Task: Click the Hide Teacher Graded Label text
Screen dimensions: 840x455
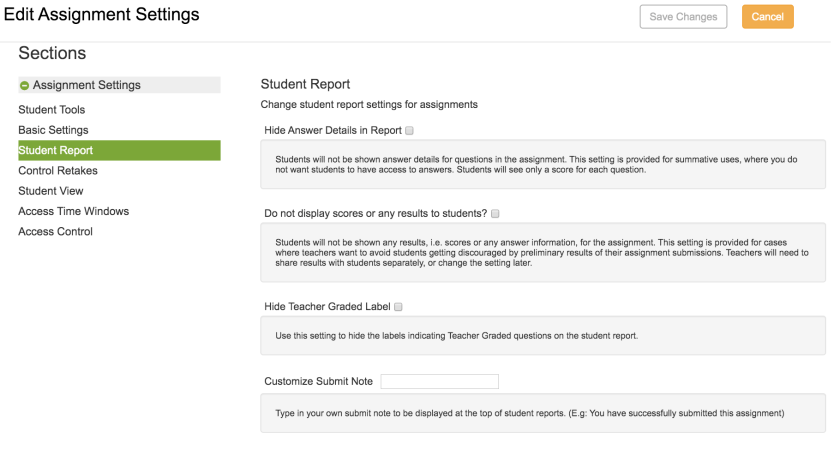Action: pyautogui.click(x=327, y=307)
